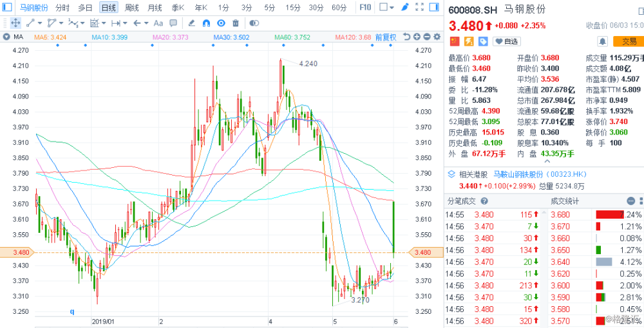Select the 周线 weekly chart tab

(x=132, y=7)
